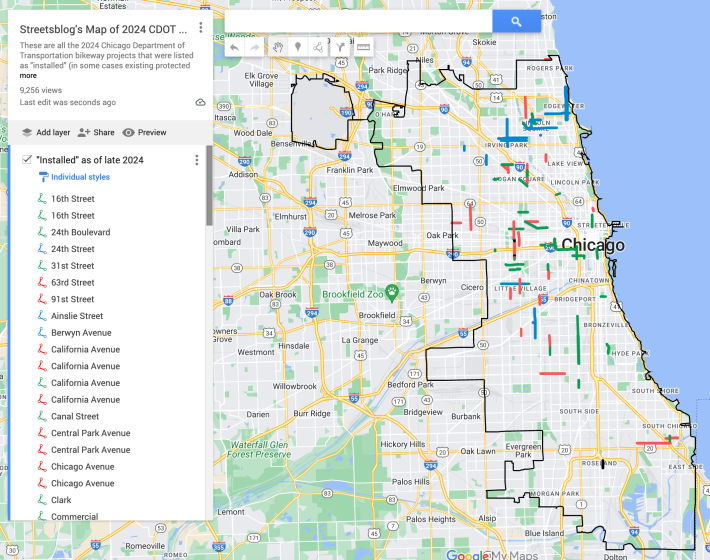Click the redo arrow in map toolbar
710x560 pixels.
point(255,47)
